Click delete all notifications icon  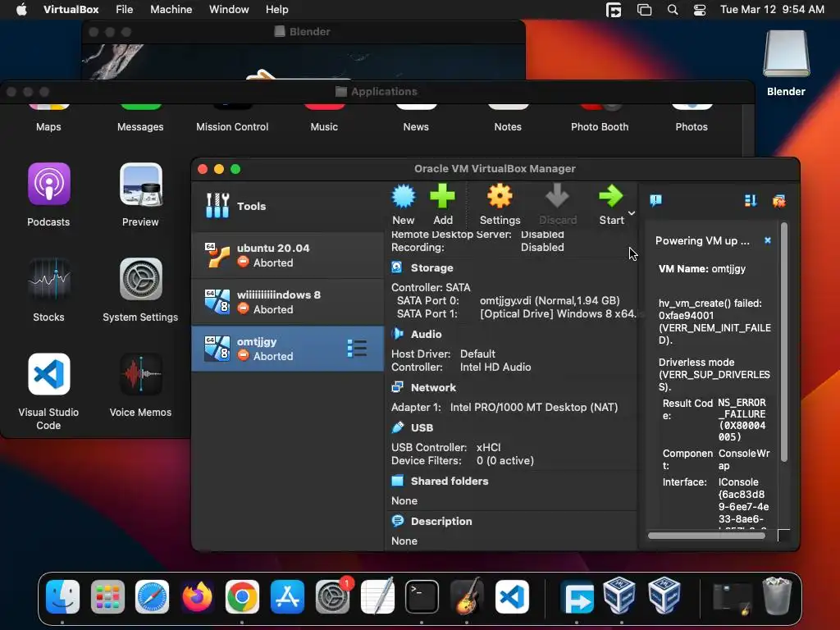click(779, 201)
